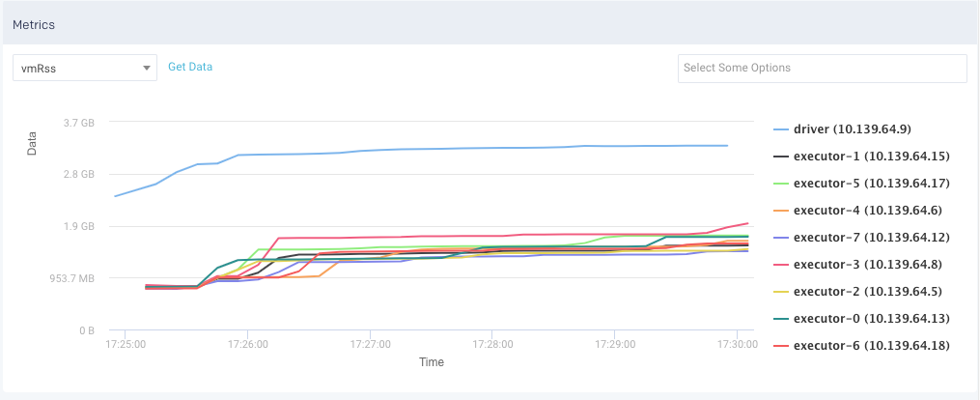Screen dimensions: 980x400
Task: Click the Select Some Options field
Action: 822,68
